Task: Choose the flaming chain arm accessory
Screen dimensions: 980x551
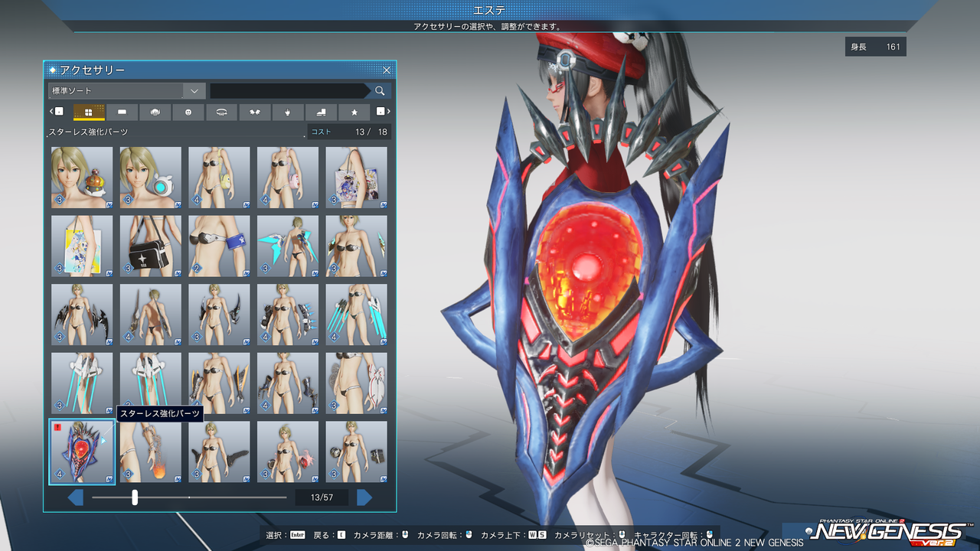Action: [x=150, y=452]
